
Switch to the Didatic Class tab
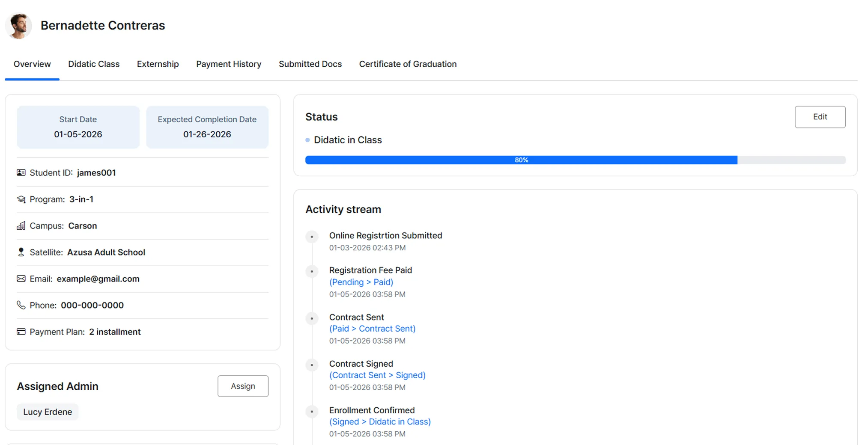pyautogui.click(x=94, y=64)
